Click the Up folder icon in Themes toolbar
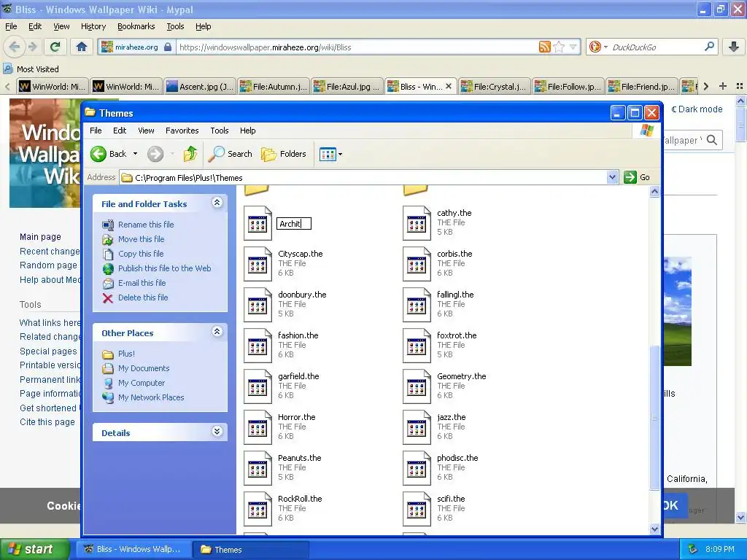Image resolution: width=747 pixels, height=560 pixels. click(190, 154)
